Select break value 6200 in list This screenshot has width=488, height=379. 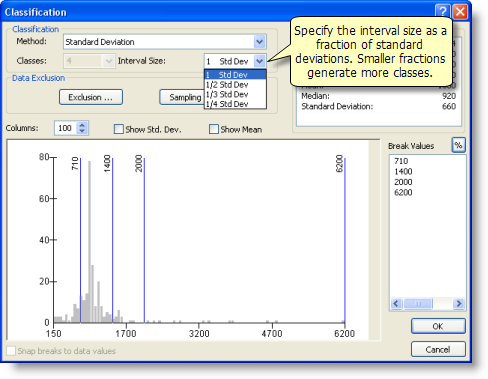point(403,192)
